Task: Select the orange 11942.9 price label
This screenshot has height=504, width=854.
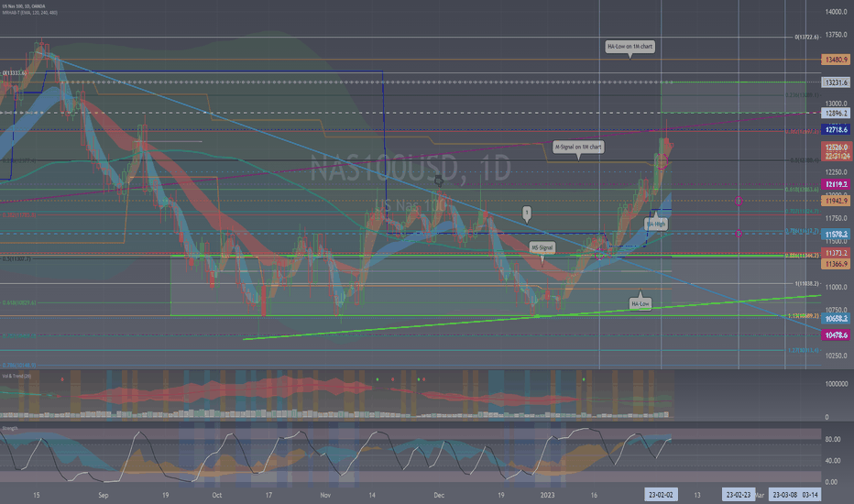Action: pyautogui.click(x=836, y=201)
